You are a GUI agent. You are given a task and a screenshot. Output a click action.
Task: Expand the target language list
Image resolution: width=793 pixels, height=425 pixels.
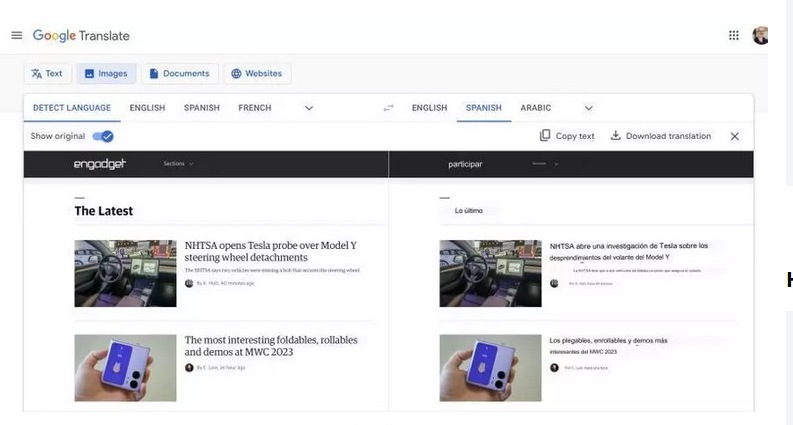pyautogui.click(x=588, y=108)
